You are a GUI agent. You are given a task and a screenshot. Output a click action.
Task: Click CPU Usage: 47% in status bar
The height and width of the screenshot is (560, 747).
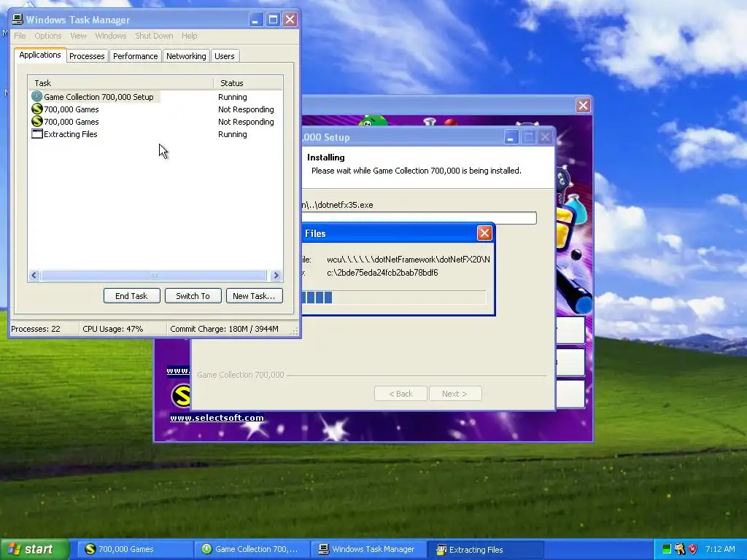click(x=113, y=329)
